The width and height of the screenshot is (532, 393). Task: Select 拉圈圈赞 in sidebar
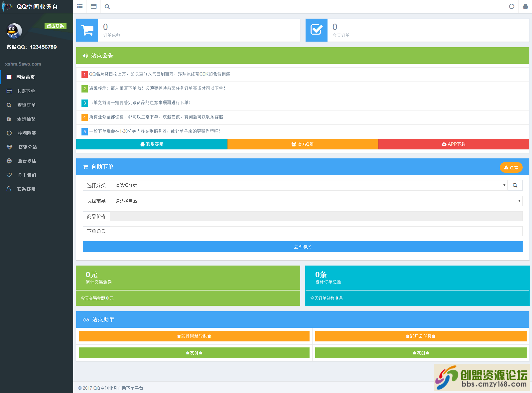tap(37, 133)
